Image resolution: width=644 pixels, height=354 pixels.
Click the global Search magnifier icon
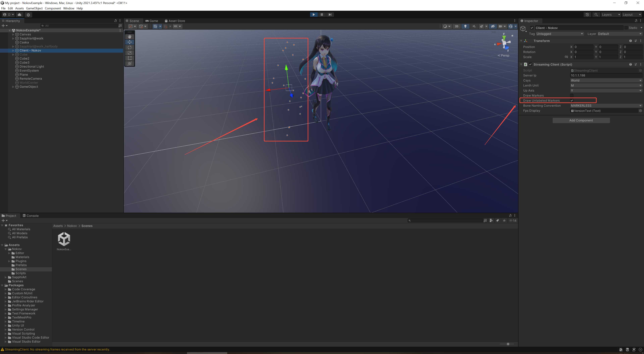[x=596, y=14]
